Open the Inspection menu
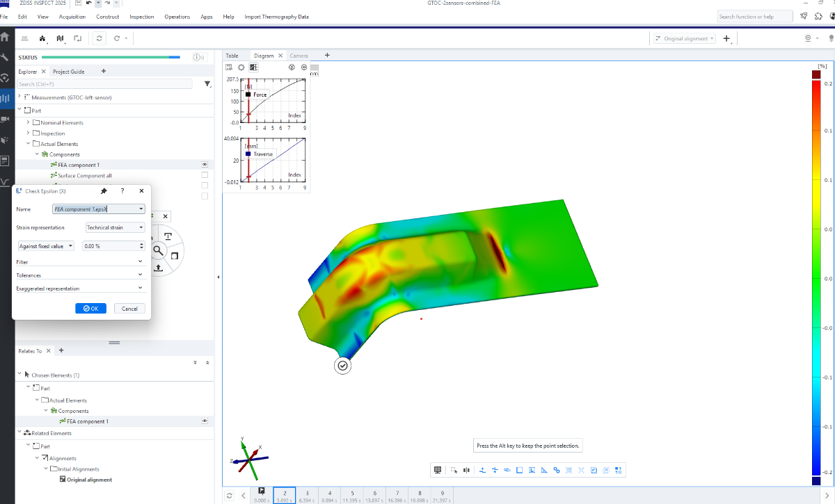Viewport: 835px width, 504px height. [x=142, y=17]
